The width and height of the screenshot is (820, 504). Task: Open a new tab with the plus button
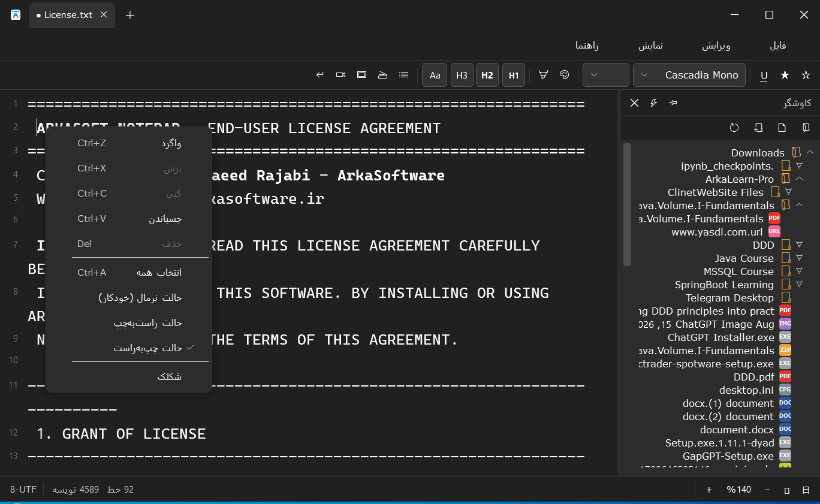point(130,15)
